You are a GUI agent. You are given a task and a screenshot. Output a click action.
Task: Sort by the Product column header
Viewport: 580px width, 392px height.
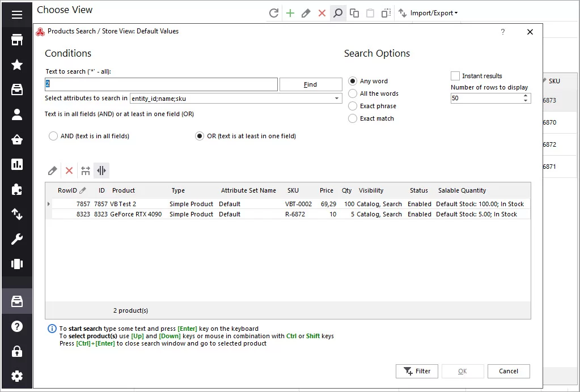pos(124,191)
